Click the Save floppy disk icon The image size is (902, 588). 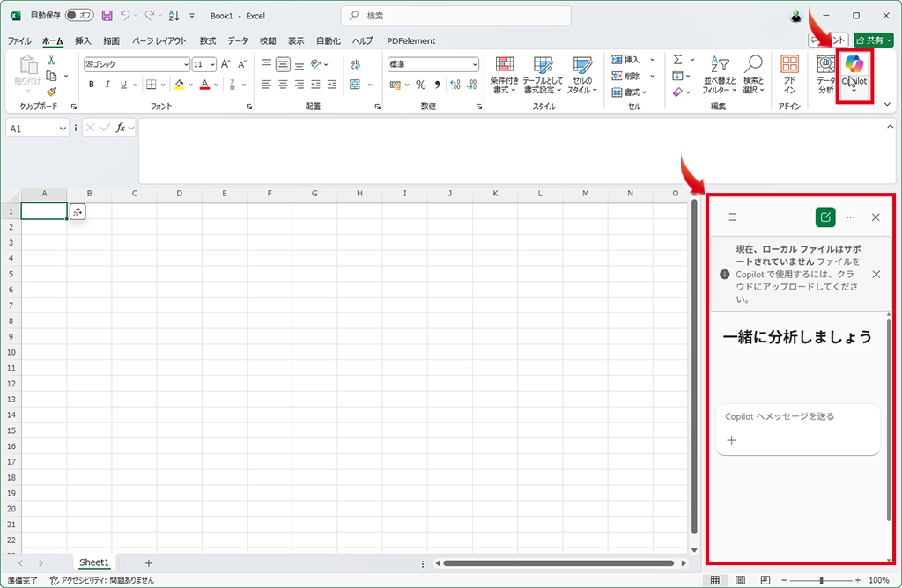pos(107,16)
